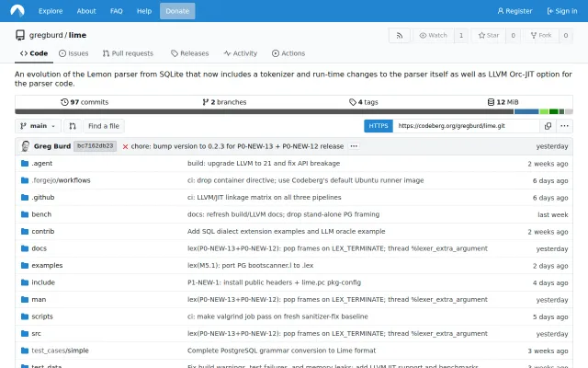Click the clone URL input field
588x368 pixels.
point(466,126)
